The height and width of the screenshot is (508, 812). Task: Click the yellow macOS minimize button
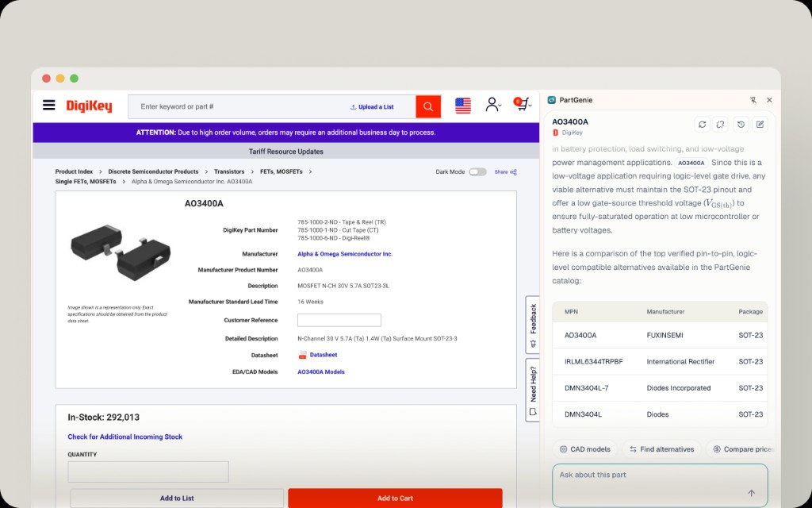[x=60, y=79]
